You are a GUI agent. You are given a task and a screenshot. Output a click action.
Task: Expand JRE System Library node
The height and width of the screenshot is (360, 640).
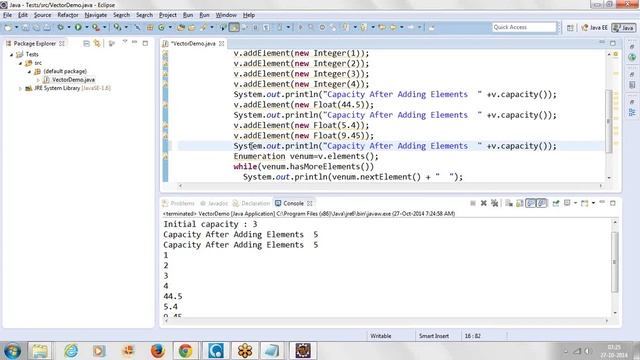[20, 88]
